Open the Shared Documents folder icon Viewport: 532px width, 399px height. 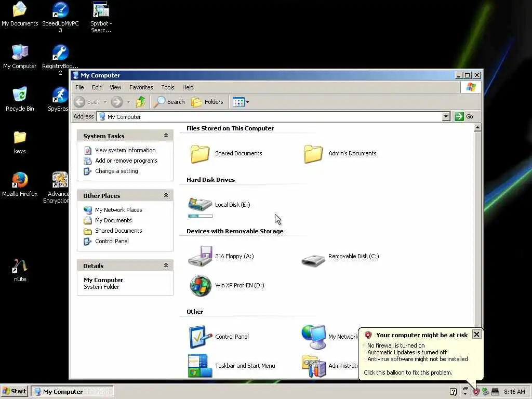pyautogui.click(x=200, y=154)
